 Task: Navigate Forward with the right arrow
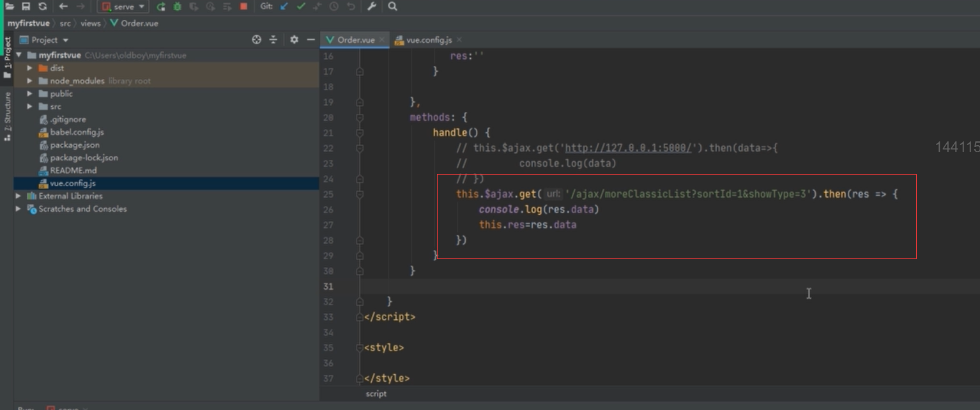(x=80, y=6)
